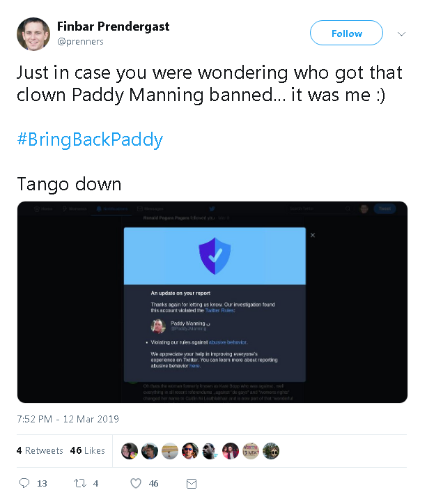The height and width of the screenshot is (504, 427).
Task: Open the #BringBackPaddy hashtag link
Action: click(x=90, y=139)
